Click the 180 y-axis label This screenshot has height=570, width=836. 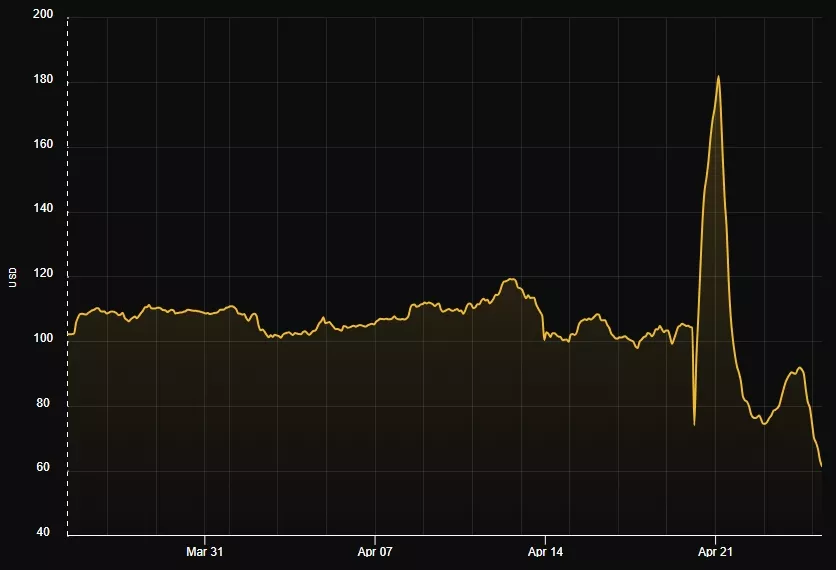click(43, 79)
